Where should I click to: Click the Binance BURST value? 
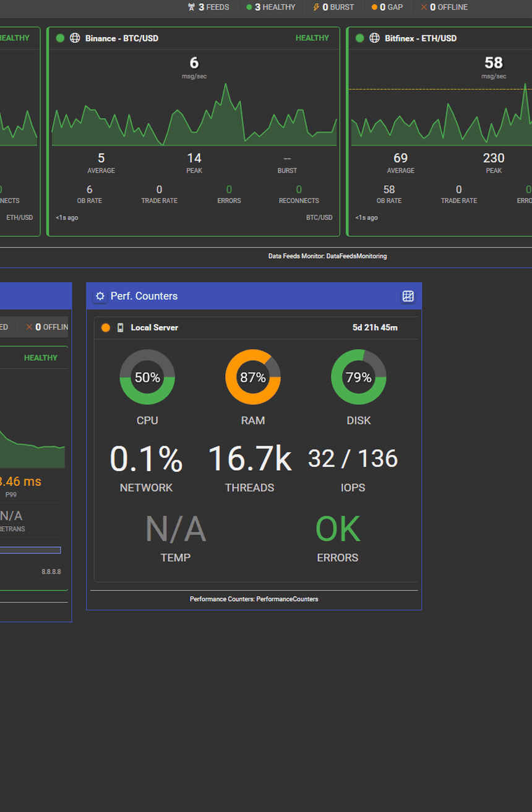(287, 158)
